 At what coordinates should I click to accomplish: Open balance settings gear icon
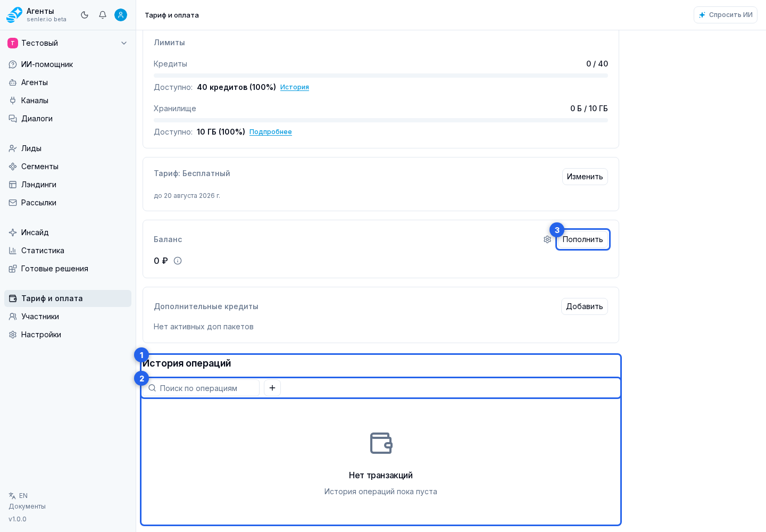coord(547,239)
